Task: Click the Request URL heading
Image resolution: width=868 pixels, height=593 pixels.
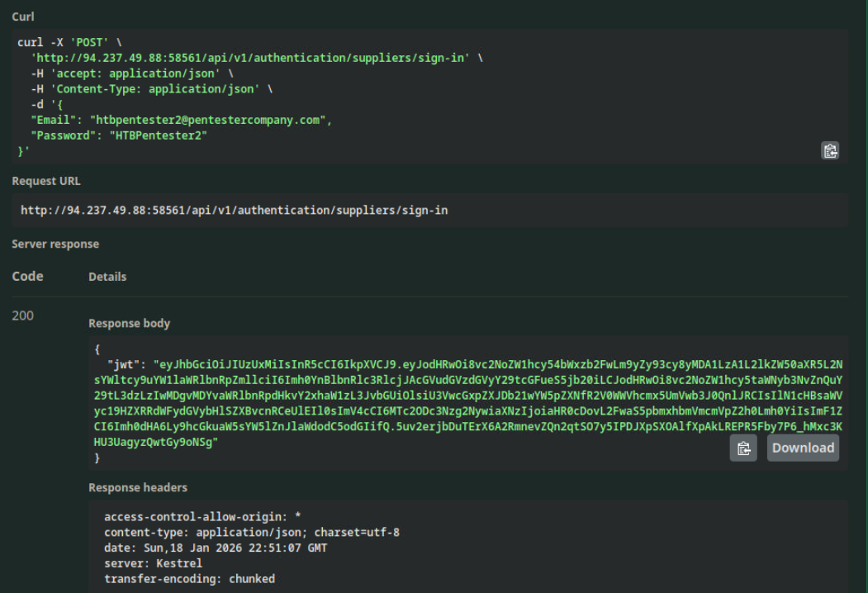Action: [x=45, y=181]
